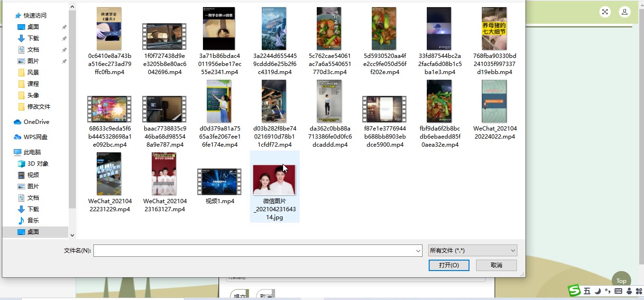Image resolution: width=644 pixels, height=300 pixels.
Task: Select the OneDrive cloud icon
Action: (18, 122)
